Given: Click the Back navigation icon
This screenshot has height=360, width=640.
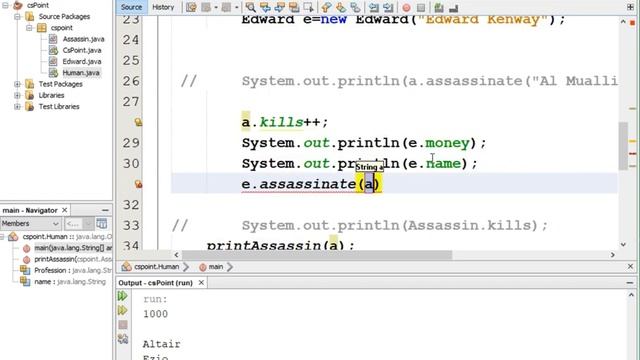Looking at the screenshot, I should click(206, 7).
